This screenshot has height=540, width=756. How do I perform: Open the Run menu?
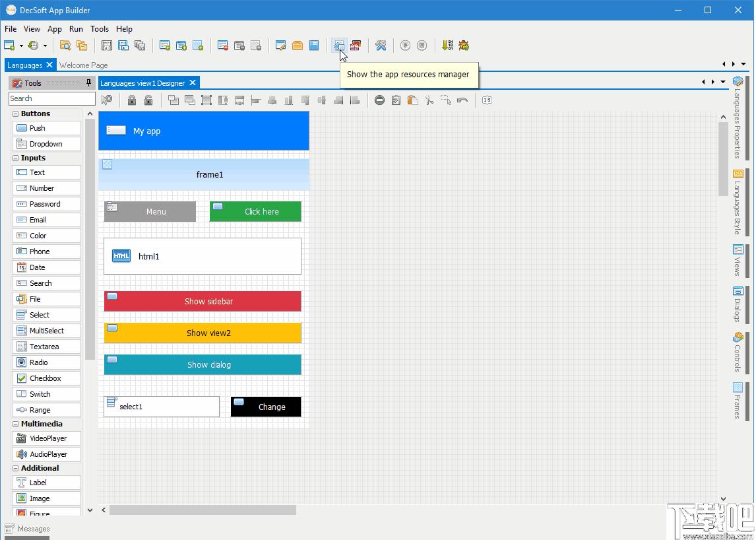(76, 29)
